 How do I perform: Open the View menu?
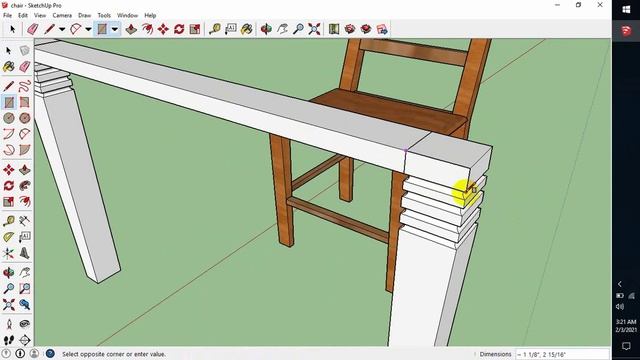click(x=40, y=15)
